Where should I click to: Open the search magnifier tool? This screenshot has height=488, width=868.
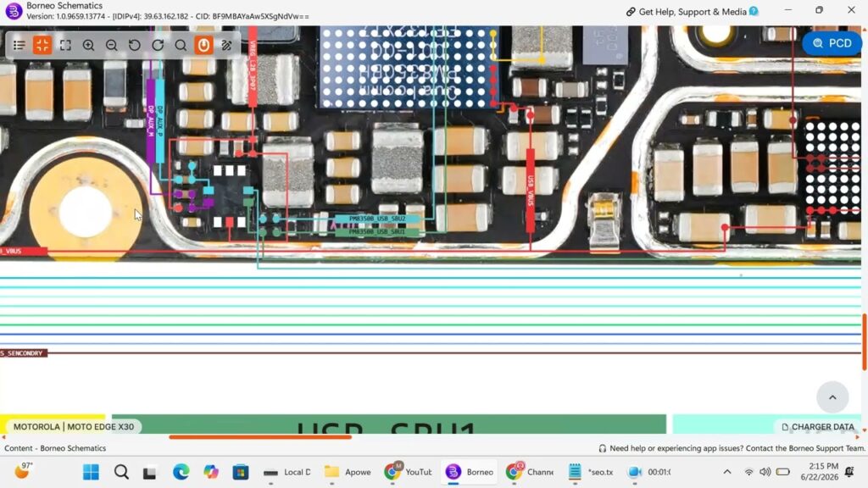[181, 46]
